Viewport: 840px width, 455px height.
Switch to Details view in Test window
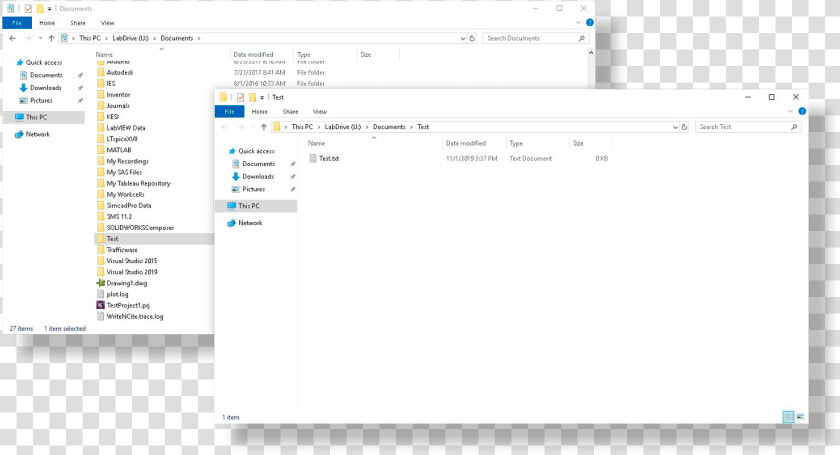pos(788,416)
